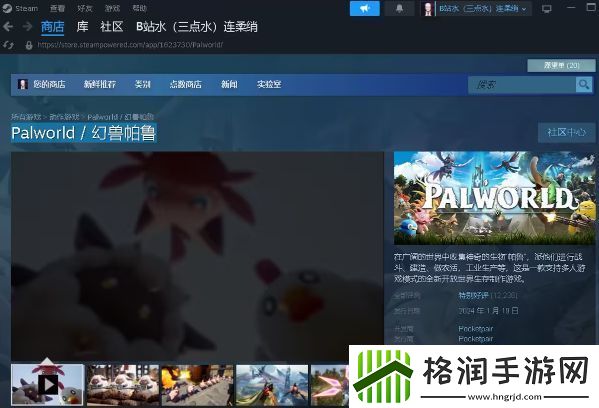Image resolution: width=599 pixels, height=408 pixels.
Task: Open 新鲜推荐 store menu
Action: tap(100, 84)
